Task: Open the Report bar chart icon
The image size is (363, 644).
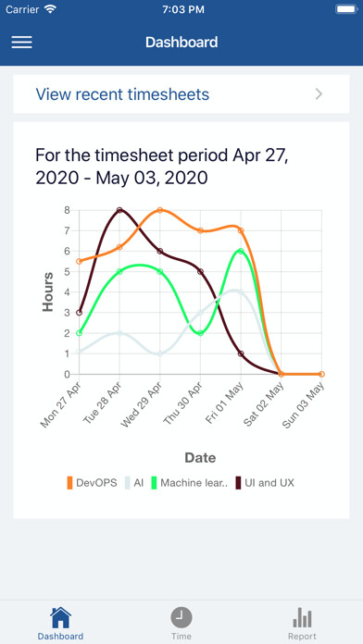Action: click(302, 617)
